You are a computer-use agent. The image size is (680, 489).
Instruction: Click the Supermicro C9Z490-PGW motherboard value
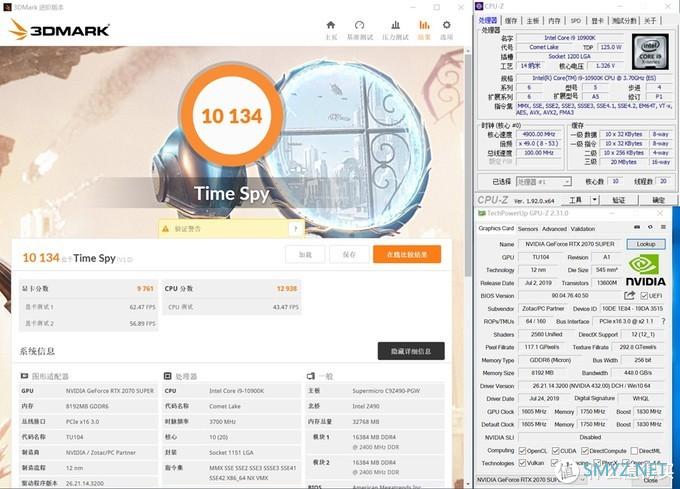(x=386, y=391)
